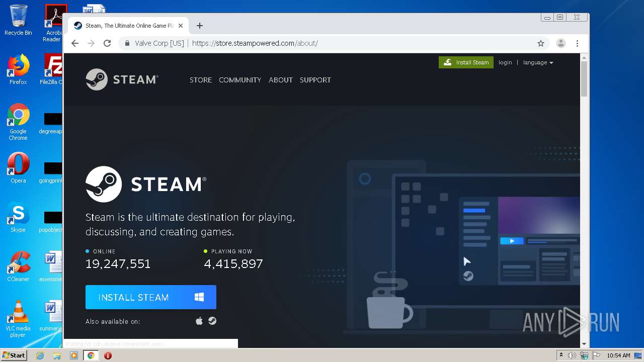The width and height of the screenshot is (644, 362).
Task: Click the volume speaker tray icon
Action: click(x=572, y=355)
